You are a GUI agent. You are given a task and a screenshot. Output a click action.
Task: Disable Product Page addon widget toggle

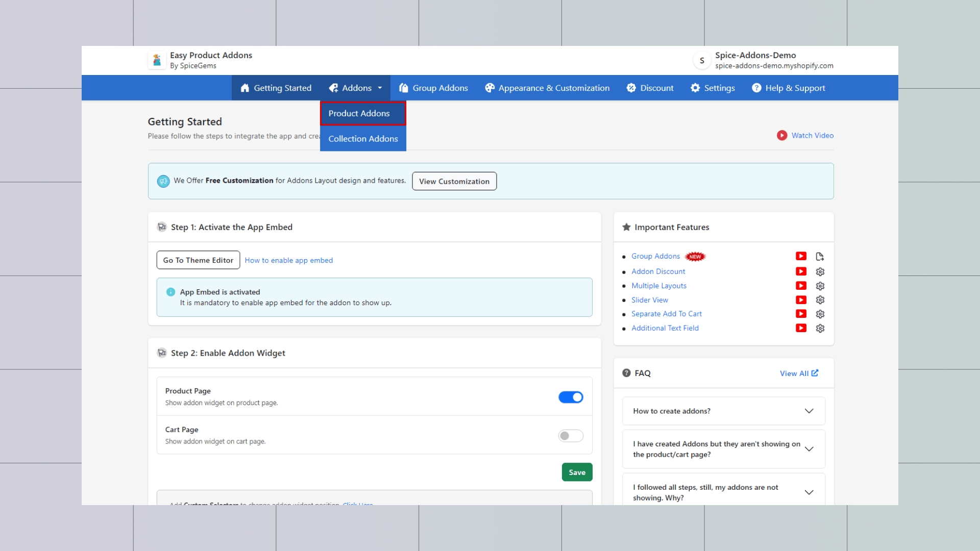(570, 397)
